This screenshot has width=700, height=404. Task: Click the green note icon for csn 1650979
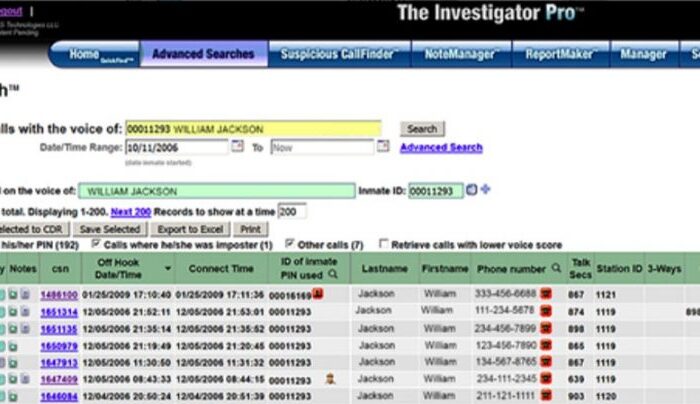point(13,346)
